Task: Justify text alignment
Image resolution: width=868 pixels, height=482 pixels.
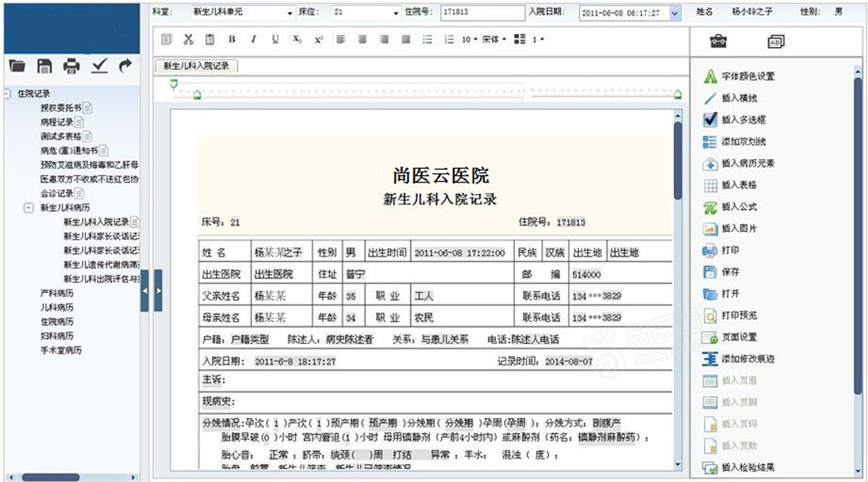Action: pos(406,39)
